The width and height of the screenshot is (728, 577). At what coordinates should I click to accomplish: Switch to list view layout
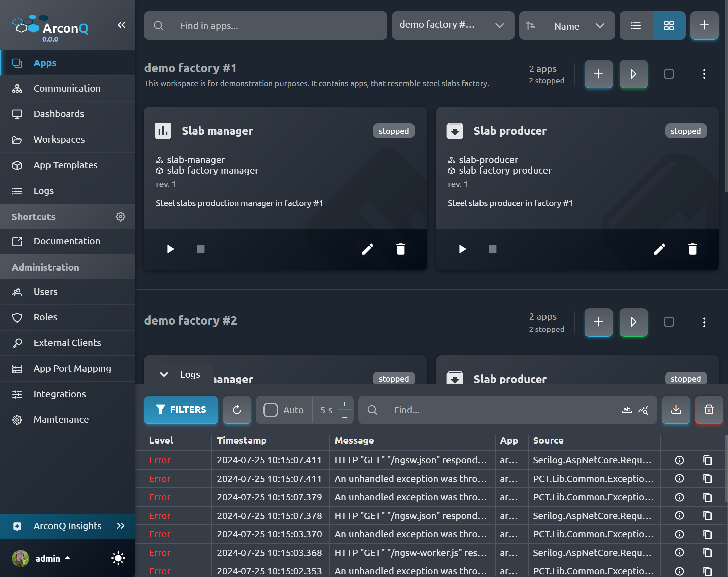(635, 26)
